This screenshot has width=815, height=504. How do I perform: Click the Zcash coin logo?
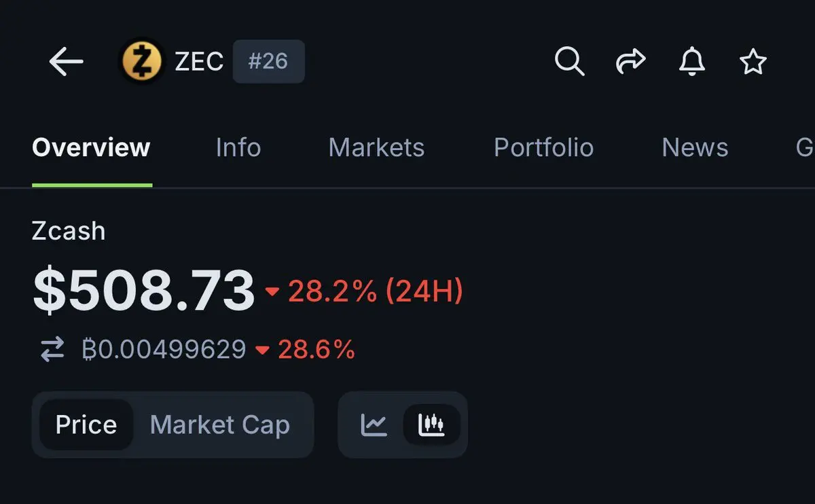click(141, 61)
